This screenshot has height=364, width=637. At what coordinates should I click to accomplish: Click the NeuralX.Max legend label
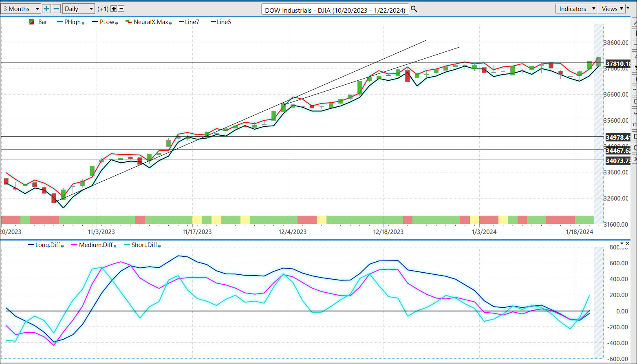click(151, 22)
